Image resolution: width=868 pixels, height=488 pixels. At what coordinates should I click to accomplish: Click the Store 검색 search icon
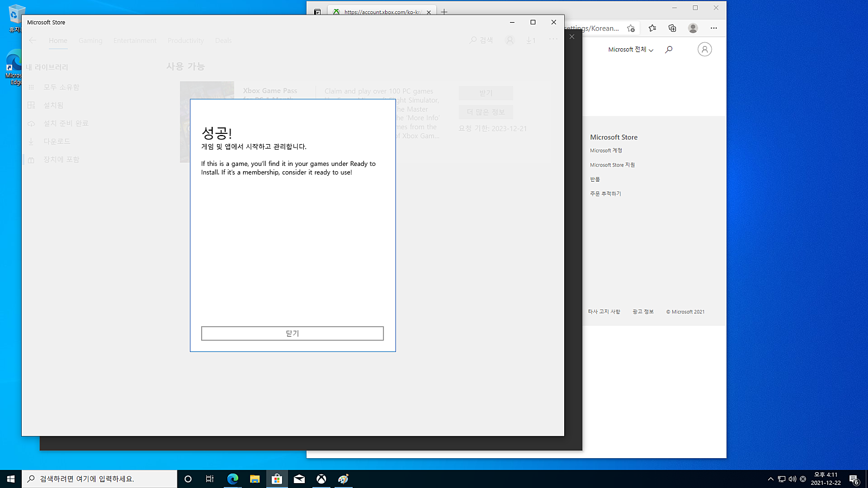click(x=481, y=40)
